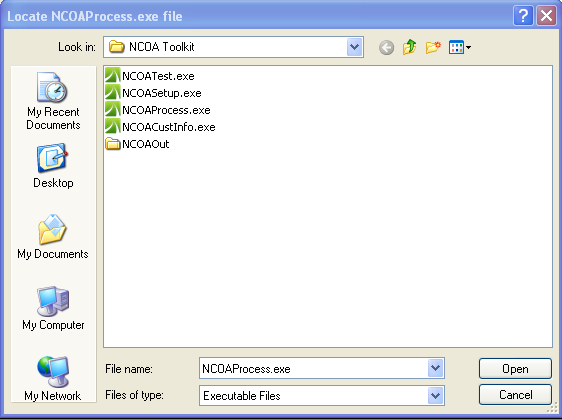Open My Recent Documents location
The height and width of the screenshot is (420, 562).
[53, 101]
